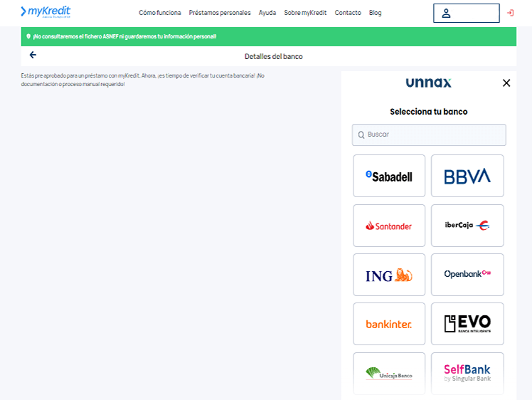Select Bankinter
The height and width of the screenshot is (400, 532).
tap(389, 324)
